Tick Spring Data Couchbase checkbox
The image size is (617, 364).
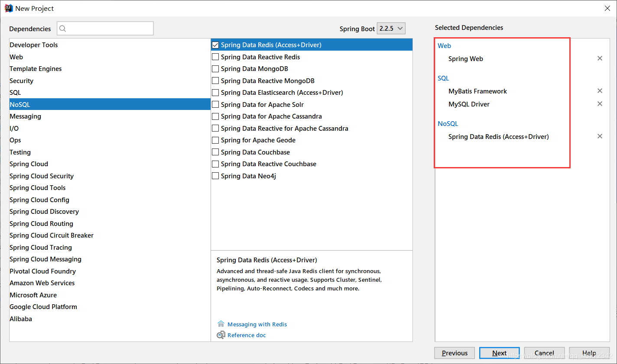215,152
